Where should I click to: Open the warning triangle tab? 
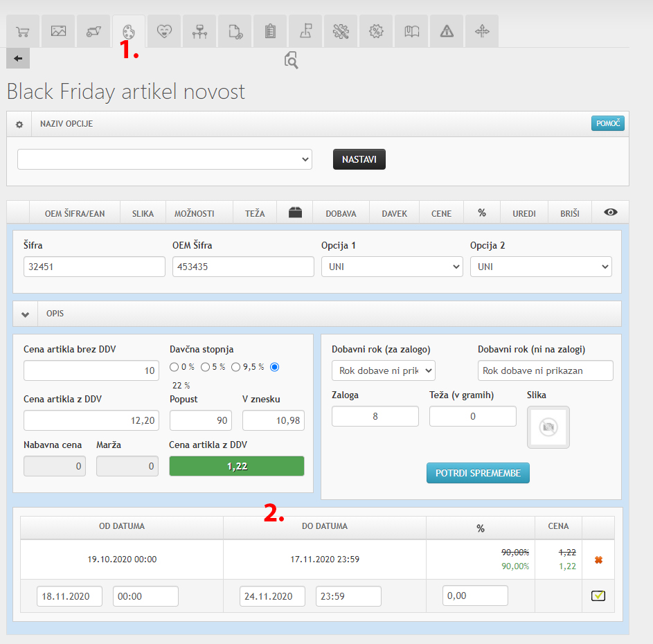point(447,31)
